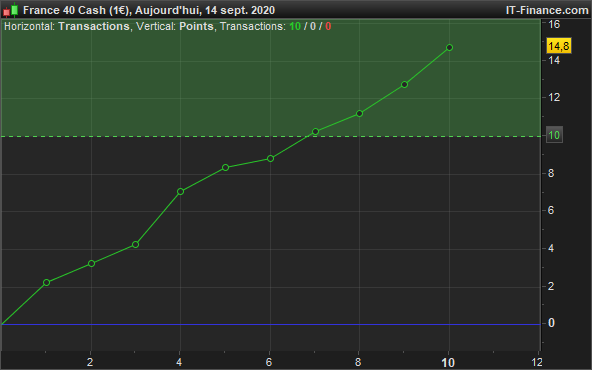This screenshot has width=592, height=370.
Task: Click the date 14 sept. 2020 in title
Action: 240,10
